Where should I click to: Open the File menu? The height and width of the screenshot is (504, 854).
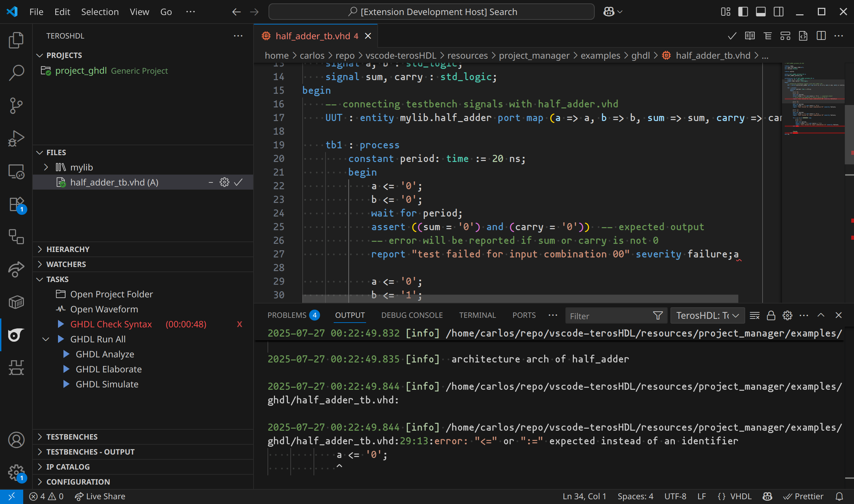point(36,12)
